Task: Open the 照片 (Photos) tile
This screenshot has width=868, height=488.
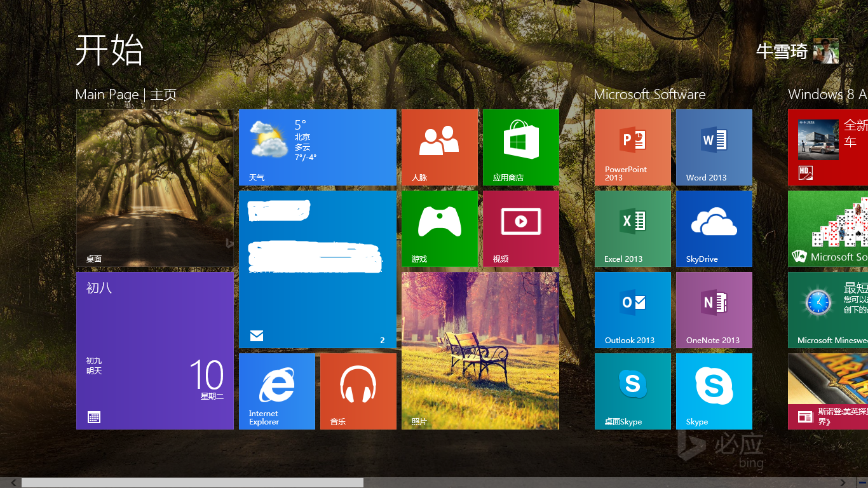Action: pyautogui.click(x=480, y=350)
